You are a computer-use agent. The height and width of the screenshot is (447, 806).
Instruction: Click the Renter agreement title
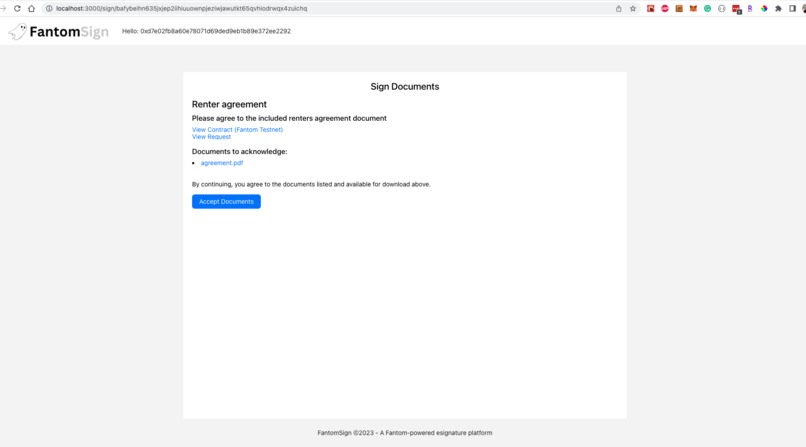click(x=229, y=104)
